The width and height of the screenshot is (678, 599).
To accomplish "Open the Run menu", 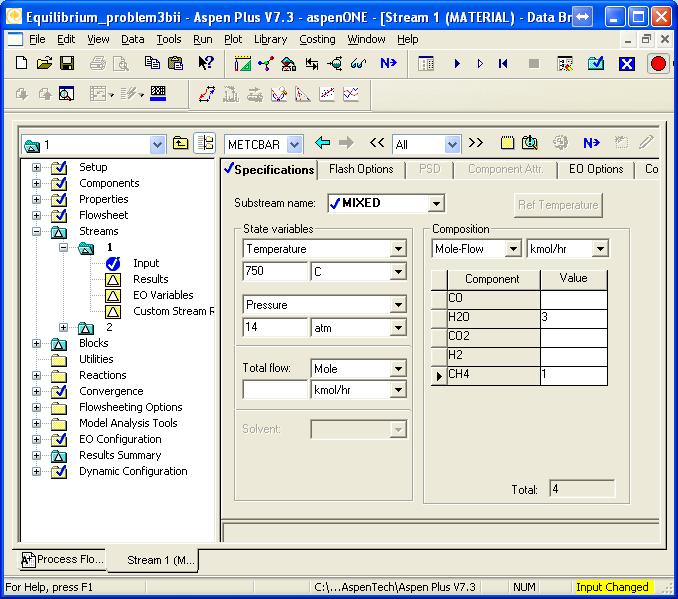I will click(202, 39).
